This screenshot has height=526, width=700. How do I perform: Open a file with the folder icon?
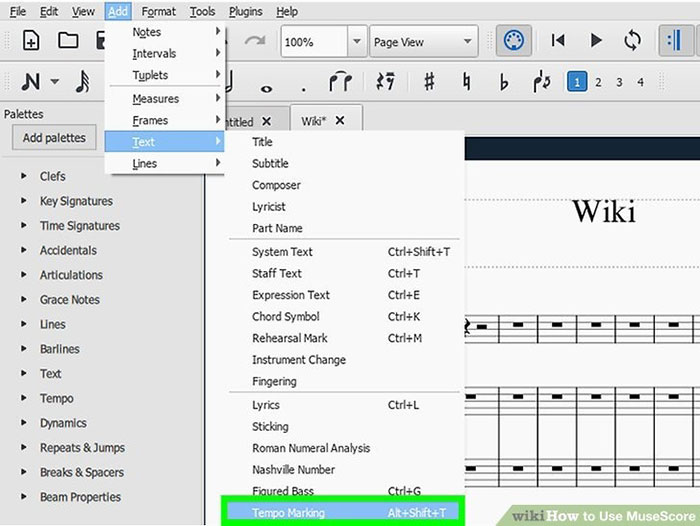click(x=68, y=41)
